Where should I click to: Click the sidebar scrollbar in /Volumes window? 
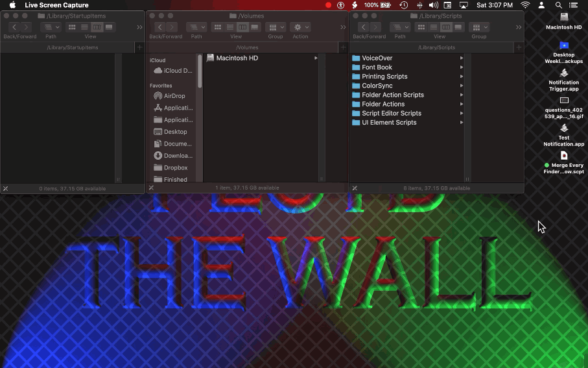click(200, 71)
